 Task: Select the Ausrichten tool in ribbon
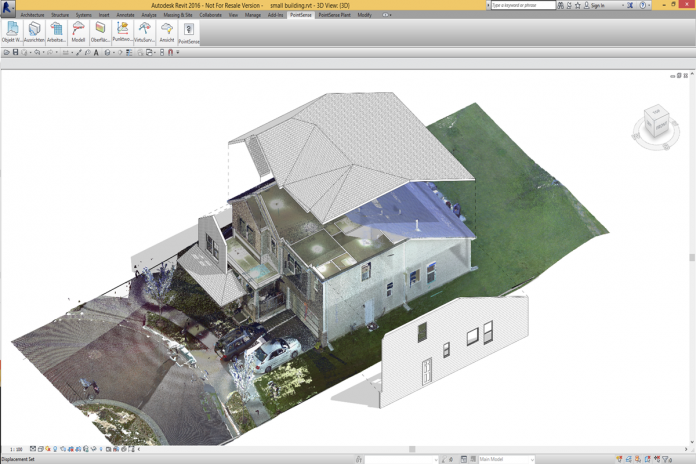point(35,32)
